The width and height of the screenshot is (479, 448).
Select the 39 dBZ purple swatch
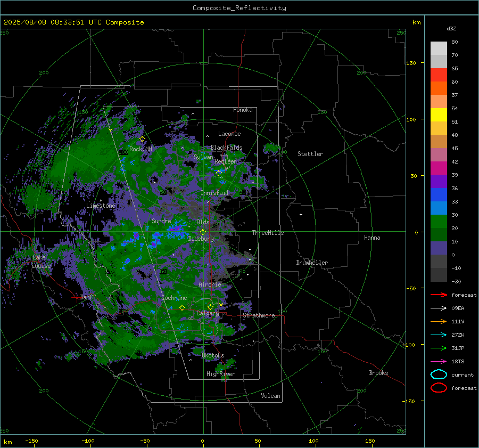point(439,181)
